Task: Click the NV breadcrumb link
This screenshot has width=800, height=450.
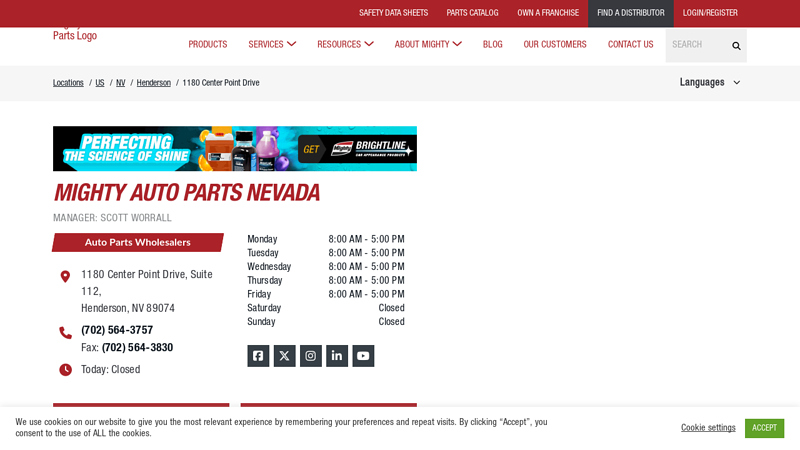Action: (120, 83)
